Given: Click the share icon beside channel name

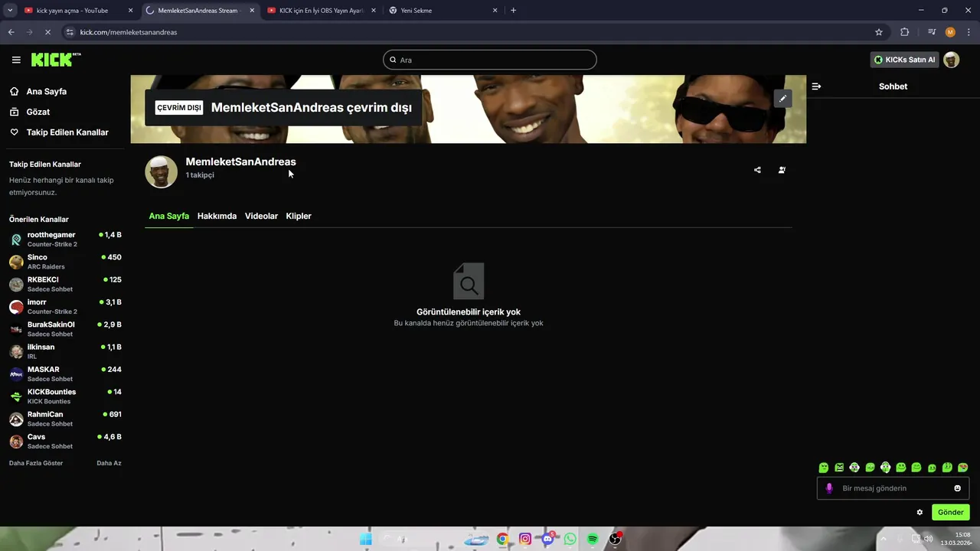Looking at the screenshot, I should point(757,170).
